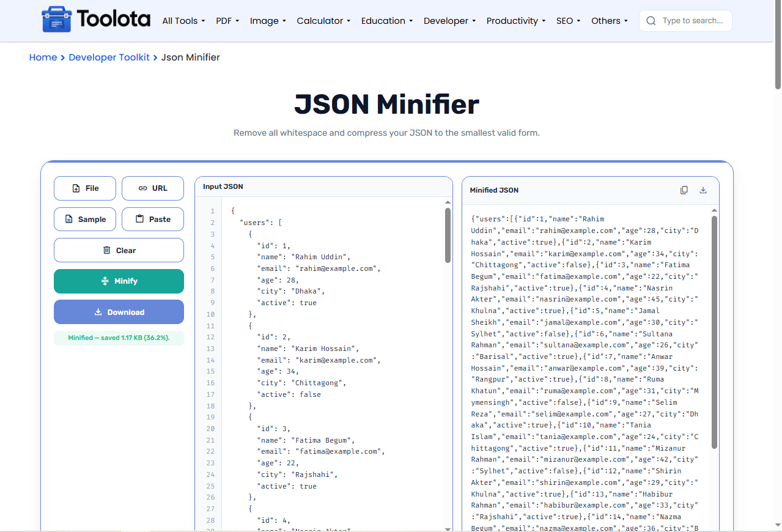Click the Input JSON scroll up arrow
The width and height of the screenshot is (782, 532).
click(448, 202)
